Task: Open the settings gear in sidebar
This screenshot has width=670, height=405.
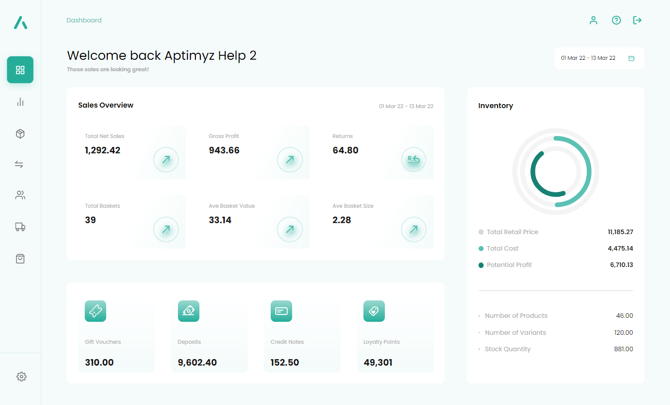Action: coord(21,377)
